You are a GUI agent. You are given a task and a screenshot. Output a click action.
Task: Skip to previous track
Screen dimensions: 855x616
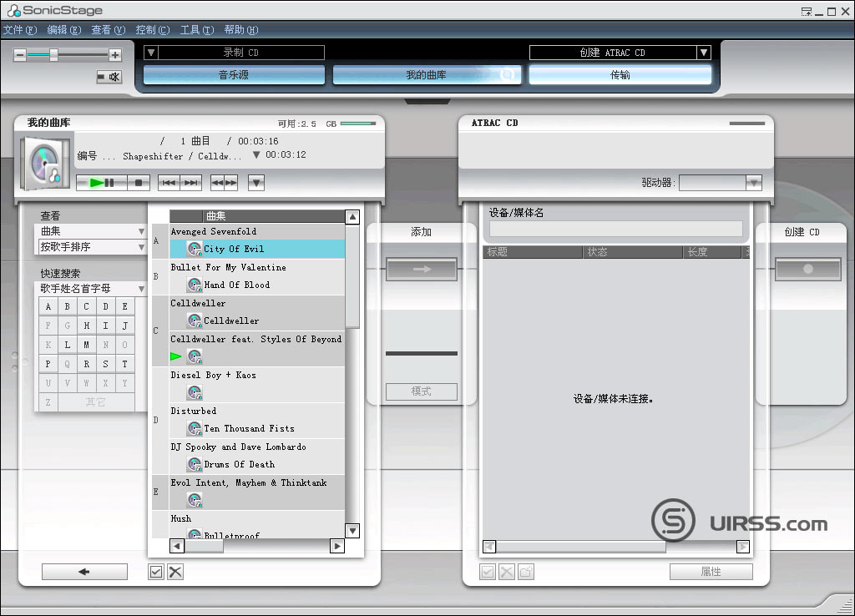(169, 183)
